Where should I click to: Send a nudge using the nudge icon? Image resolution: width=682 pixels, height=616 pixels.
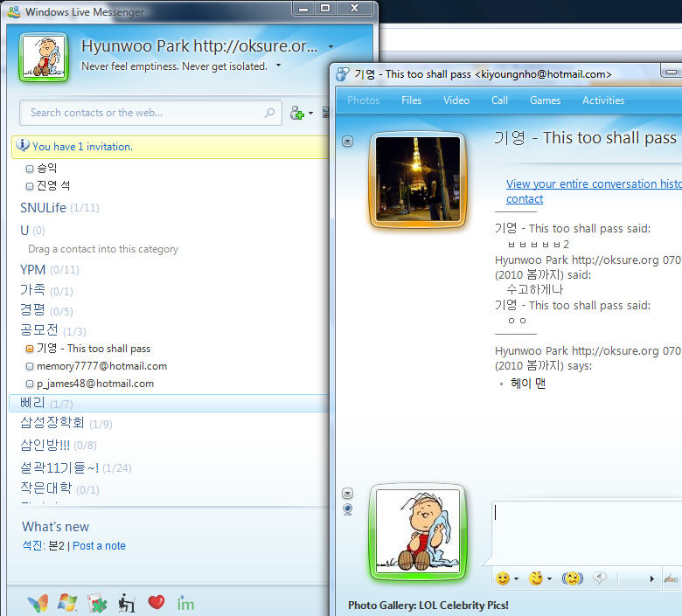572,578
